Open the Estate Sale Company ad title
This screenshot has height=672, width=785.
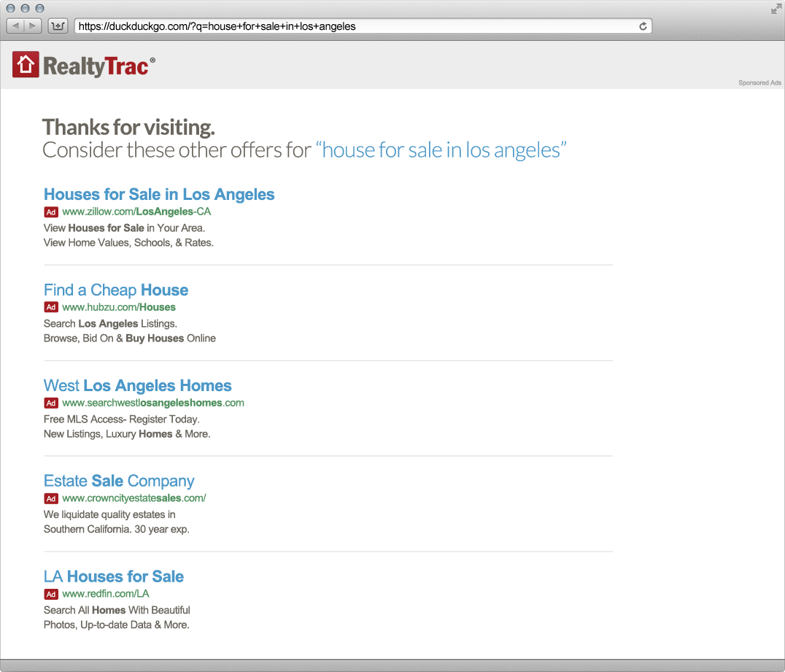[119, 482]
